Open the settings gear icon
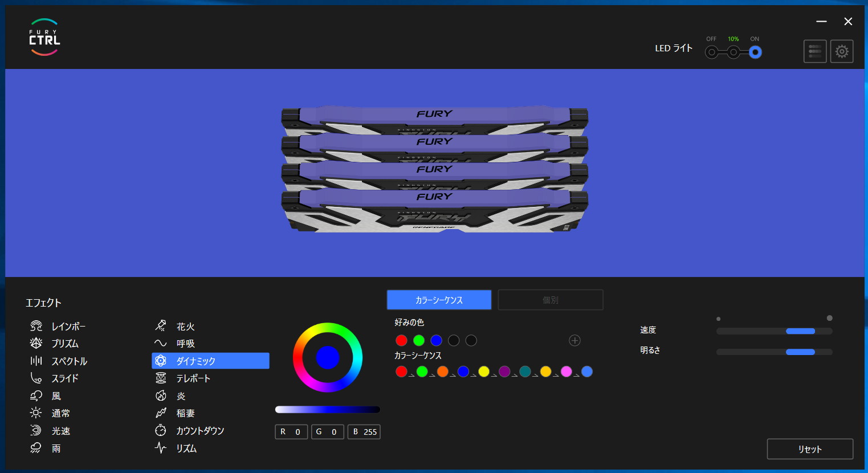Screen dimensions: 868x473 click(842, 51)
